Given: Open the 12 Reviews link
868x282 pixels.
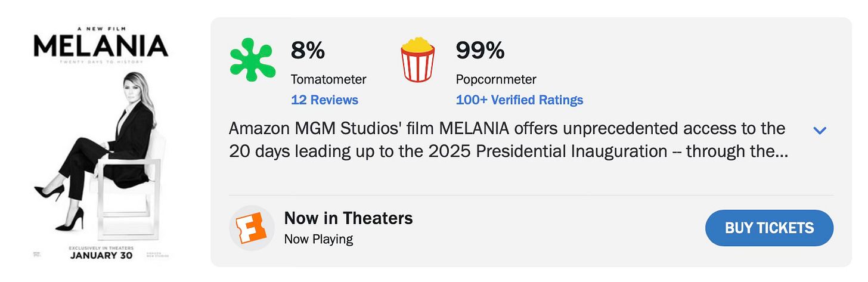Looking at the screenshot, I should 324,100.
